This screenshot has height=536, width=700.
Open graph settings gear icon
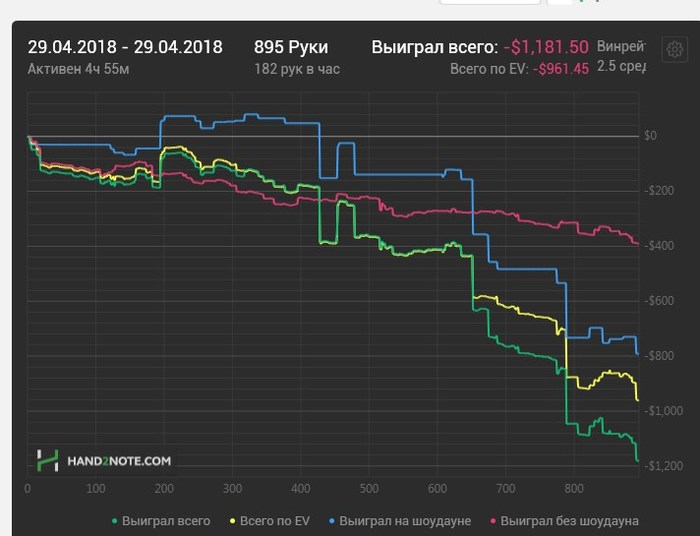tap(675, 50)
